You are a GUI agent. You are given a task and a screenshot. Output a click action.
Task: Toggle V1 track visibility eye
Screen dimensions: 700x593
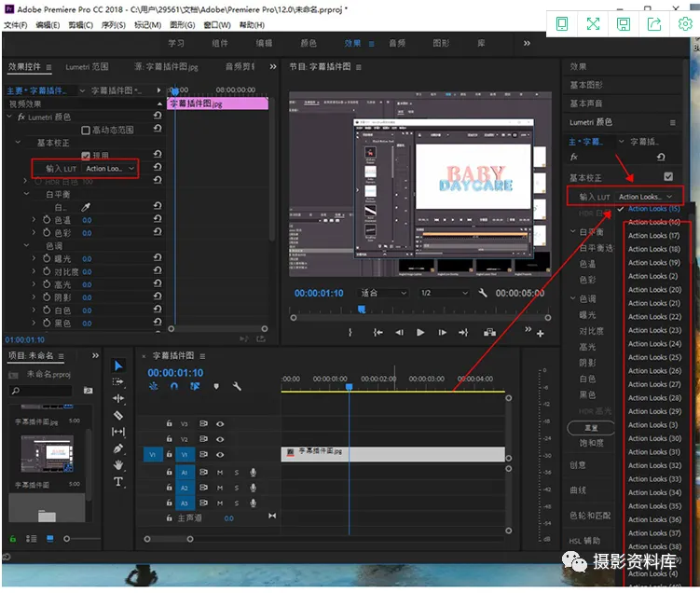(x=220, y=455)
